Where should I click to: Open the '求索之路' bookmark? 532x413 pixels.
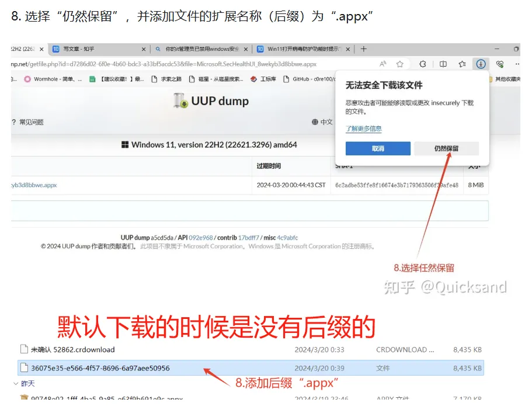[x=166, y=79]
